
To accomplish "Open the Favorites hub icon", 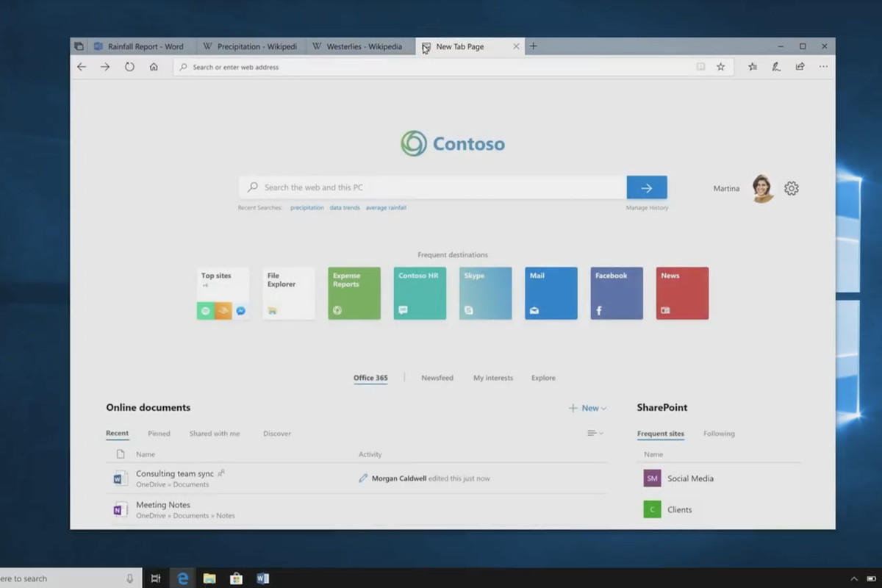I will (x=753, y=67).
